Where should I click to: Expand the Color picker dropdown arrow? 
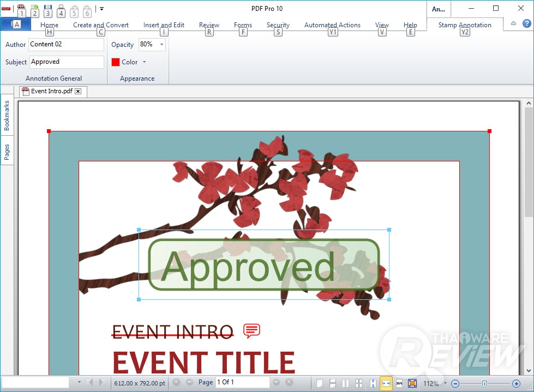(x=145, y=62)
